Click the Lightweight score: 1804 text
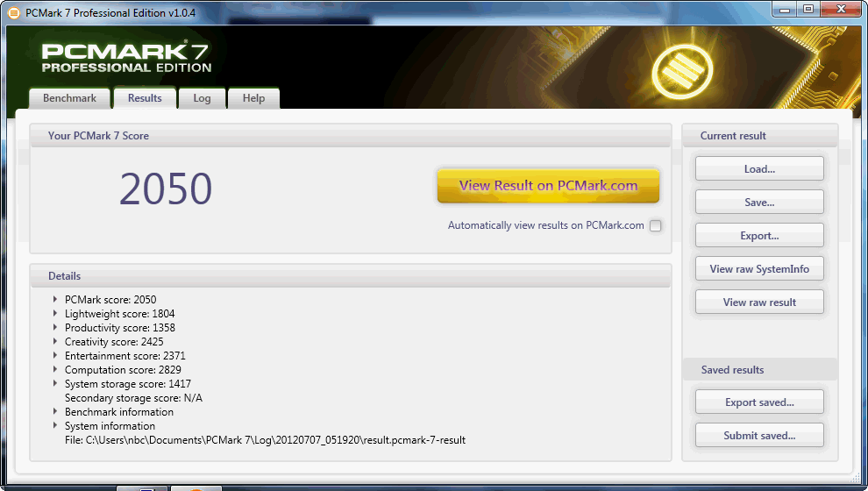This screenshot has width=868, height=491. pyautogui.click(x=119, y=314)
